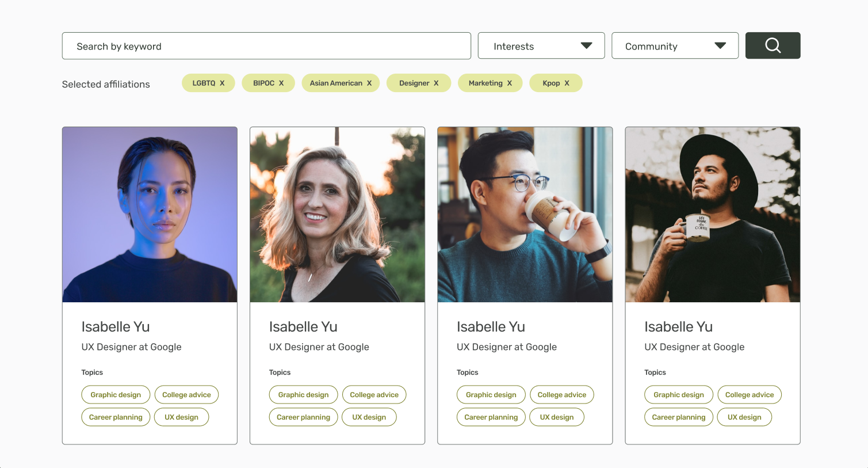The height and width of the screenshot is (468, 868).
Task: Click the search magnifying glass icon
Action: 773,45
